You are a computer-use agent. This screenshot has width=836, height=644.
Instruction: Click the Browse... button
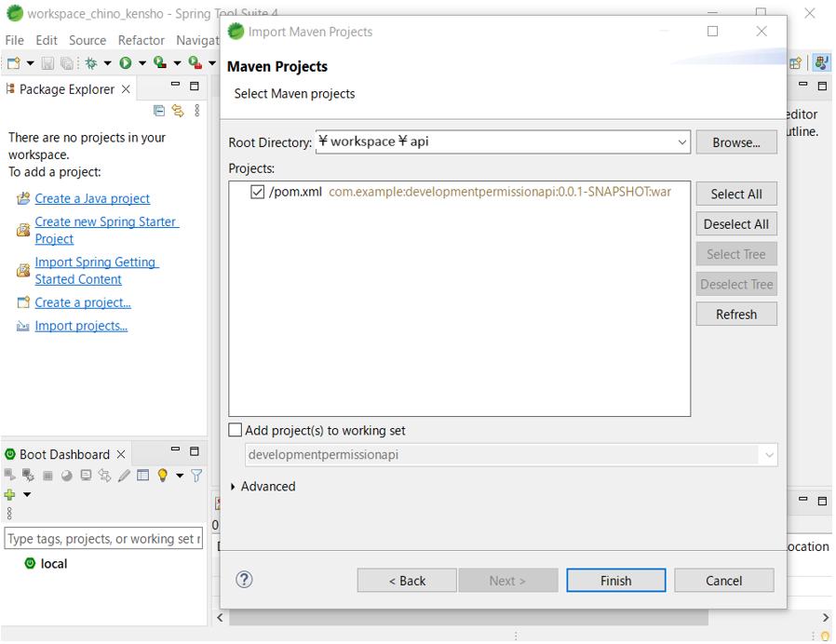735,142
